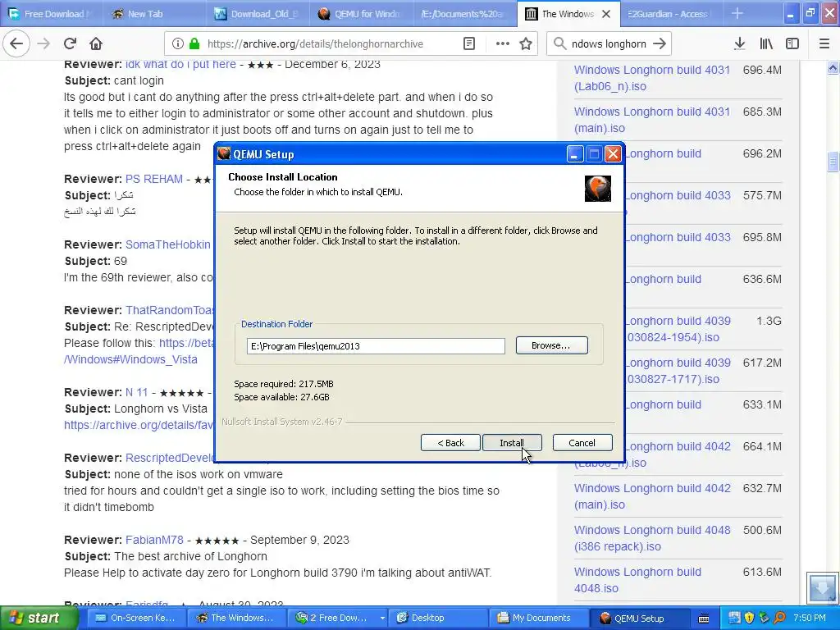Click the browser Back arrow button

coord(16,43)
